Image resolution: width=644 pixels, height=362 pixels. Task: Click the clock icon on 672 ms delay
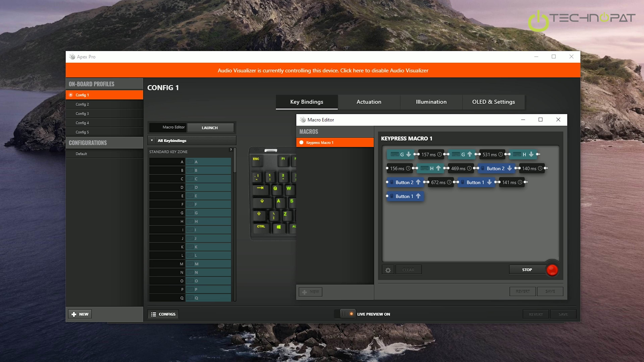[449, 182]
